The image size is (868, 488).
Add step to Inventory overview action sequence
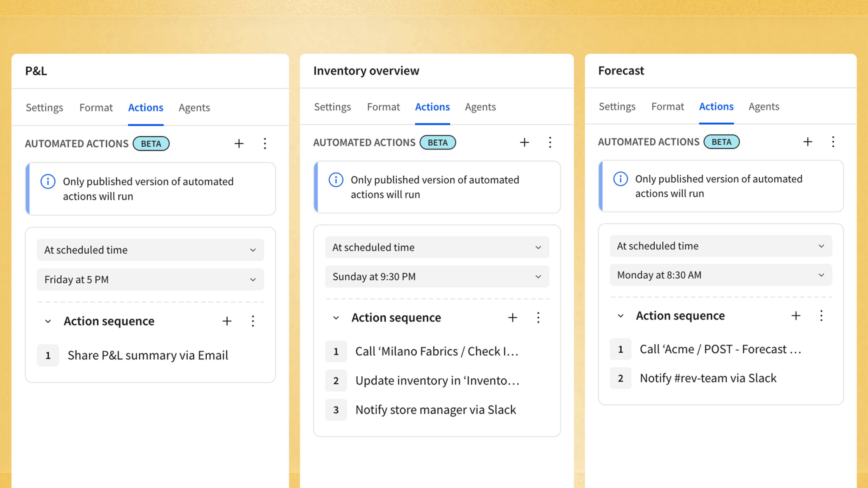tap(512, 318)
